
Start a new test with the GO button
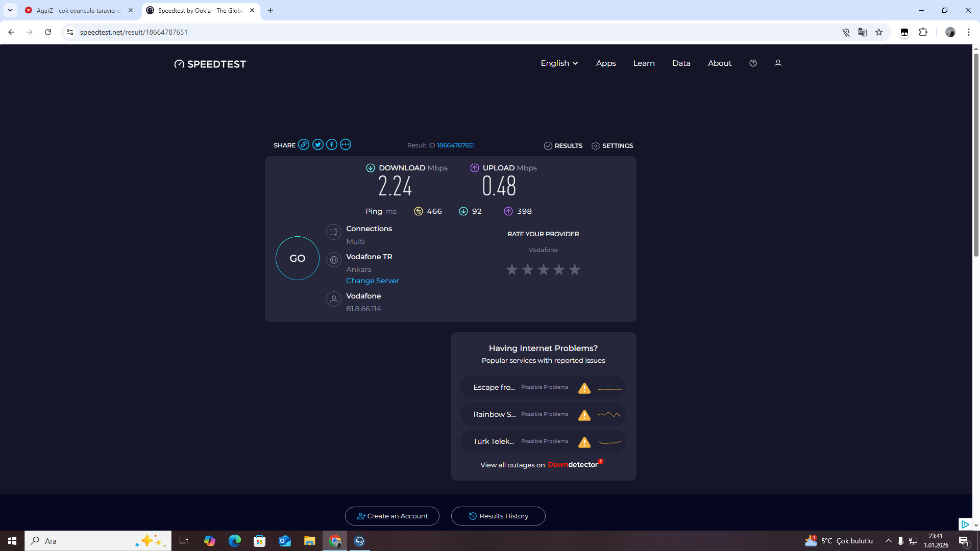[x=298, y=258]
